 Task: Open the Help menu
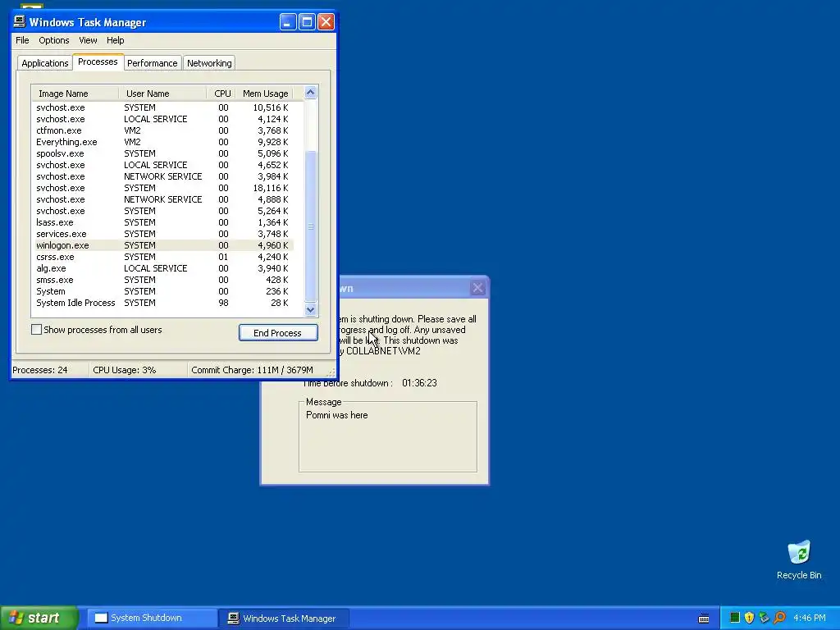115,40
